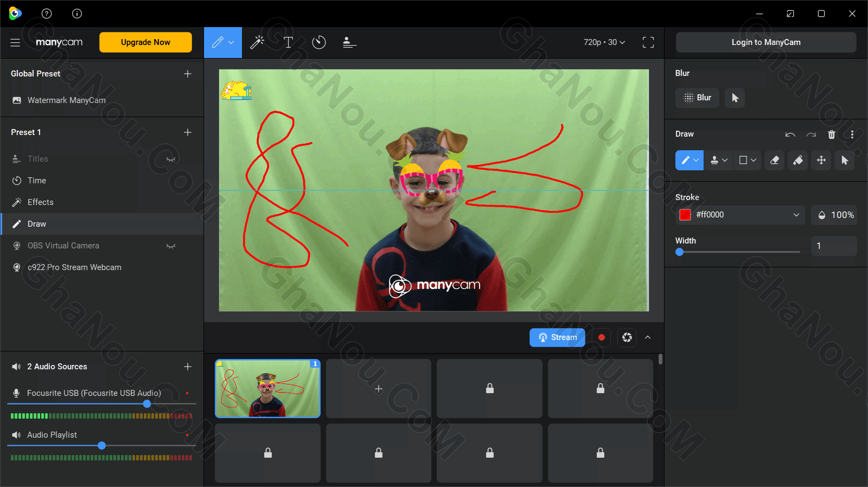Mute the Focusrite USB microphone
Image resolution: width=868 pixels, height=487 pixels.
[x=16, y=393]
